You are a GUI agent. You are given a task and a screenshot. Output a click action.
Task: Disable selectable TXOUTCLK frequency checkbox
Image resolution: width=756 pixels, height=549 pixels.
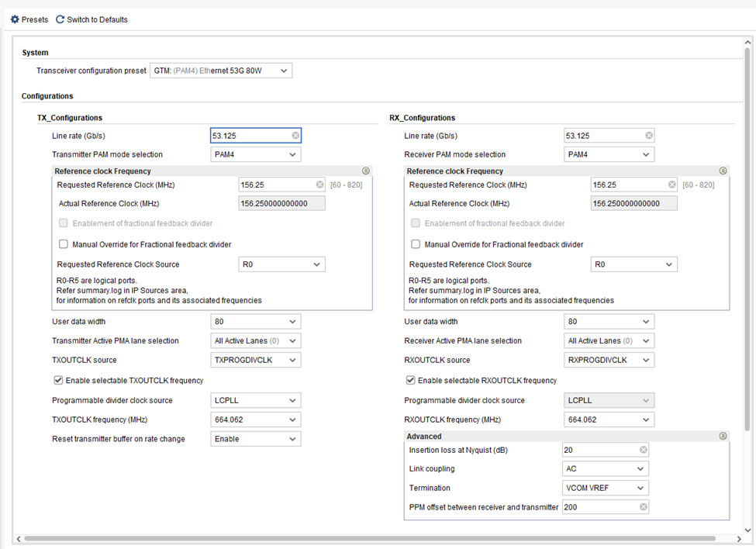(58, 381)
